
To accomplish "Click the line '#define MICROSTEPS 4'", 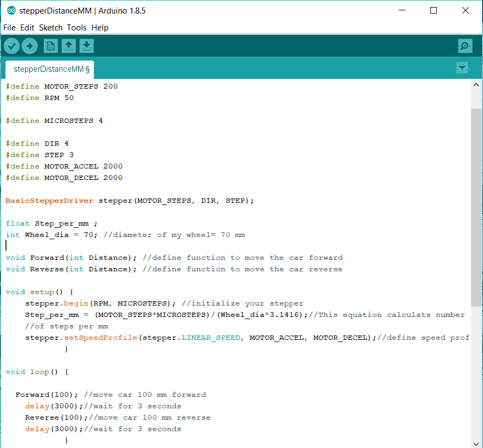I will pos(54,121).
